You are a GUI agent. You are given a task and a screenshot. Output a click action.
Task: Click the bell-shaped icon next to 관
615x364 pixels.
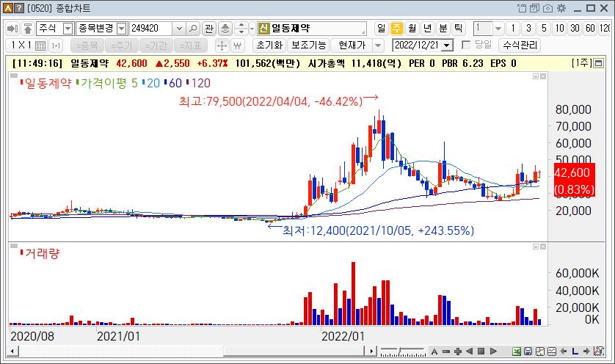(x=225, y=28)
